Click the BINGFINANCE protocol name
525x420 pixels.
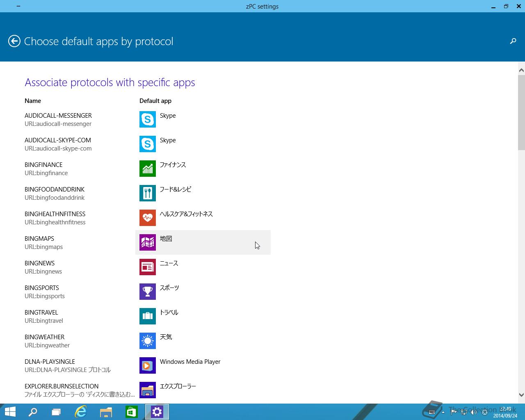[x=43, y=165]
